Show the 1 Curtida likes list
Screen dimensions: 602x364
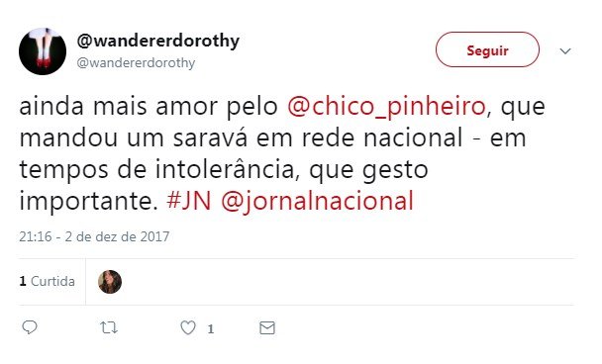pyautogui.click(x=48, y=282)
